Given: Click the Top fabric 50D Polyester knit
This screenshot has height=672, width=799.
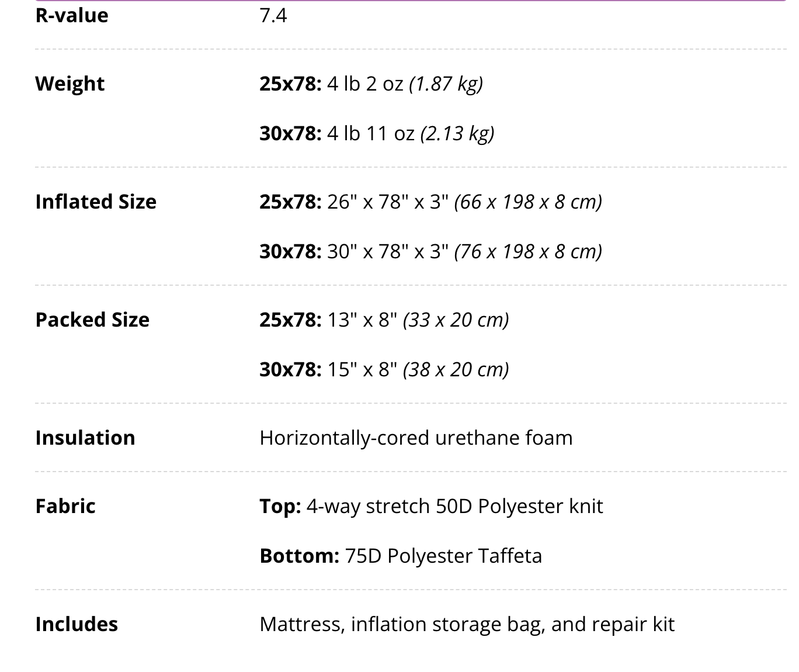Looking at the screenshot, I should [x=432, y=506].
